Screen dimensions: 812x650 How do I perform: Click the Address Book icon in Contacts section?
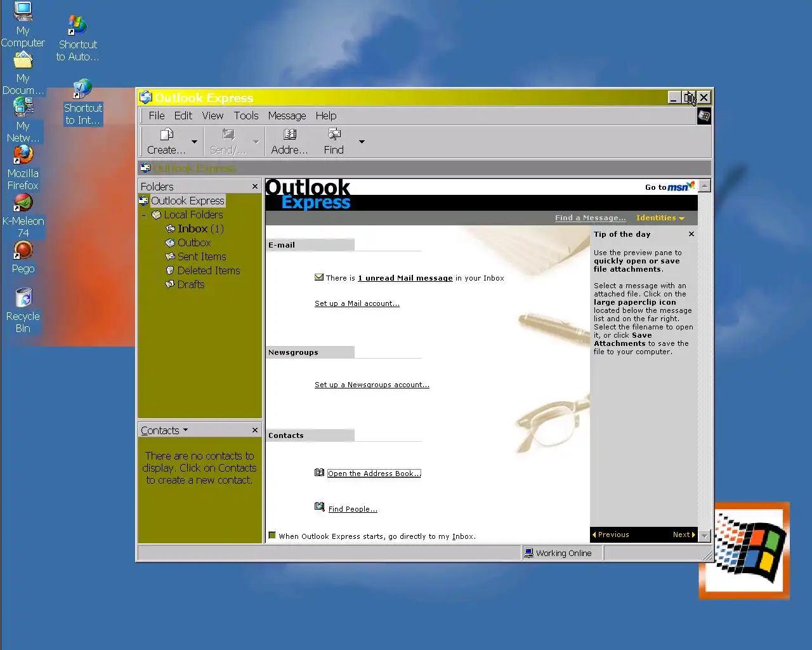[x=319, y=472]
